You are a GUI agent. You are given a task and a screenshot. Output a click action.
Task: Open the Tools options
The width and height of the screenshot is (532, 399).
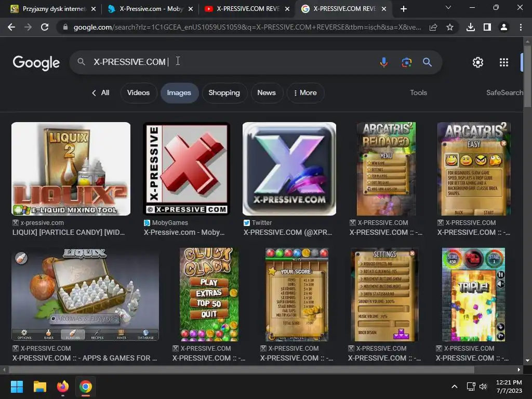[418, 92]
